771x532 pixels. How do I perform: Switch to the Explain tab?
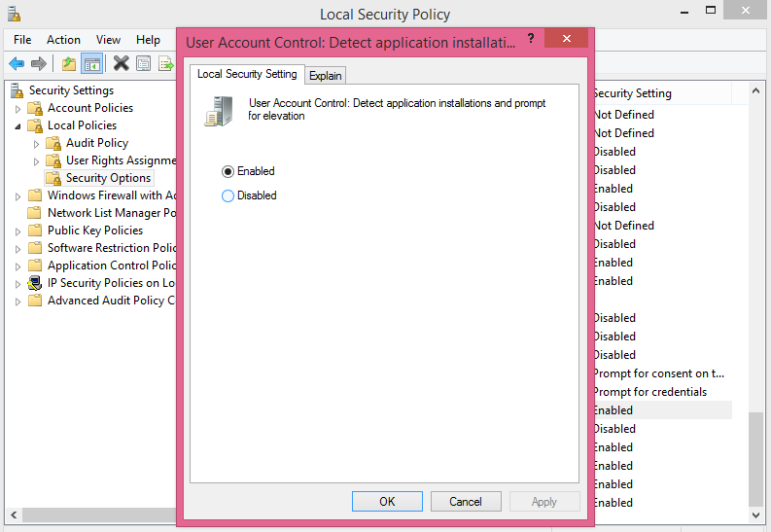pyautogui.click(x=326, y=76)
